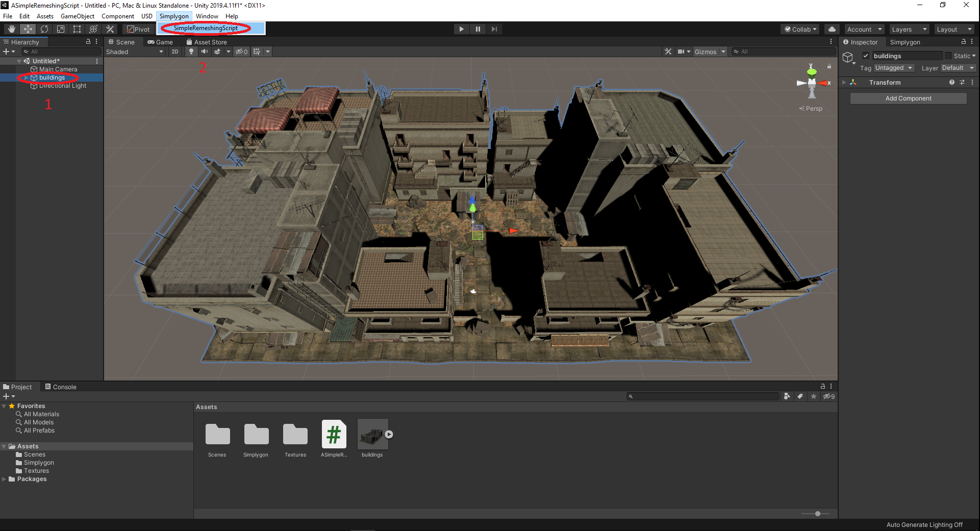Select the Rotate tool
Viewport: 980px width, 531px height.
point(44,29)
